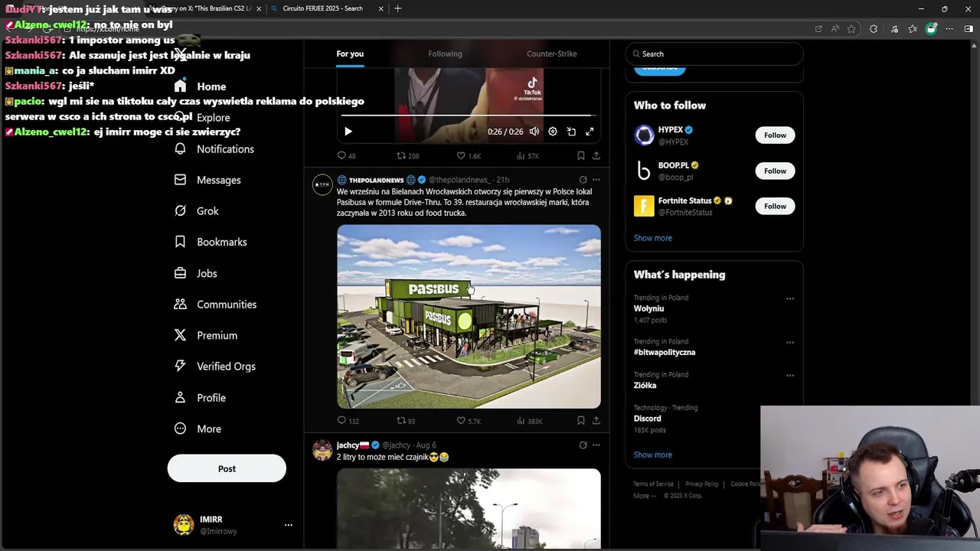Open THEPOLANDNEWS post more options
This screenshot has height=551, width=980.
(x=596, y=180)
